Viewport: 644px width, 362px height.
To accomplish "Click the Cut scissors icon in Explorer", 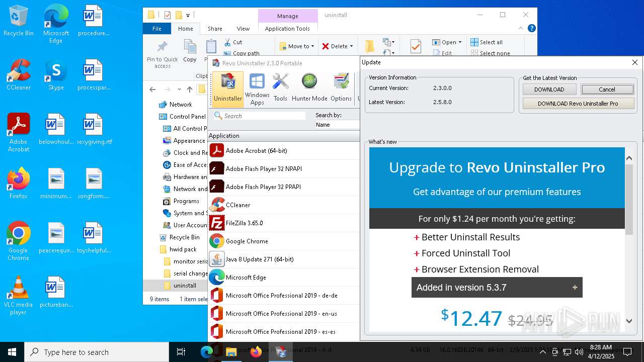I will tap(227, 42).
